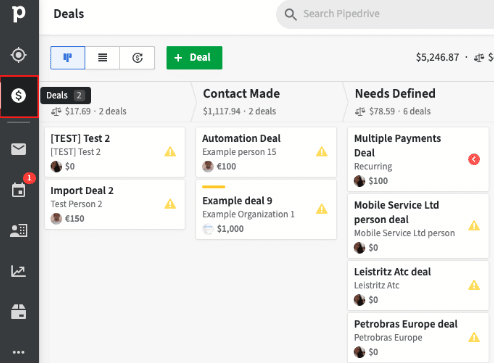Click warning icon on Example deal 9

coord(322,209)
